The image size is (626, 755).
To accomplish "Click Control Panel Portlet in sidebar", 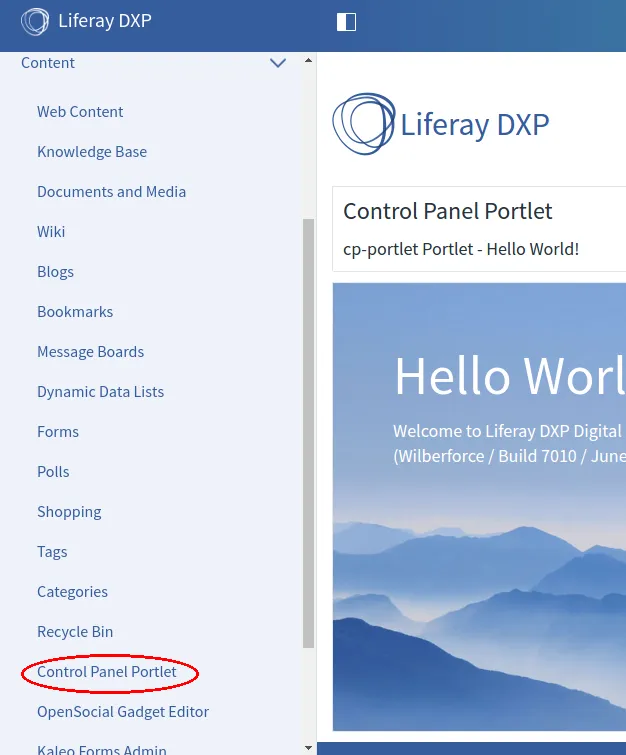I will tap(107, 672).
